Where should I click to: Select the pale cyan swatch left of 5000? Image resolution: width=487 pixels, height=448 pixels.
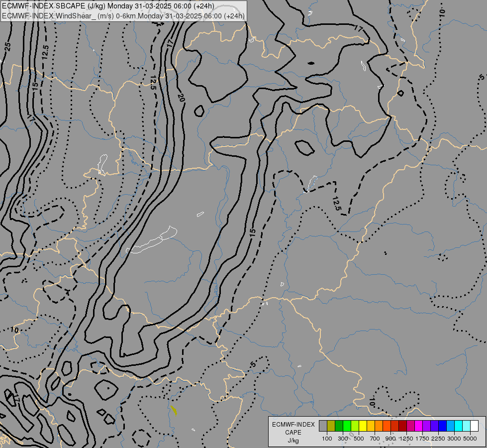pyautogui.click(x=466, y=426)
